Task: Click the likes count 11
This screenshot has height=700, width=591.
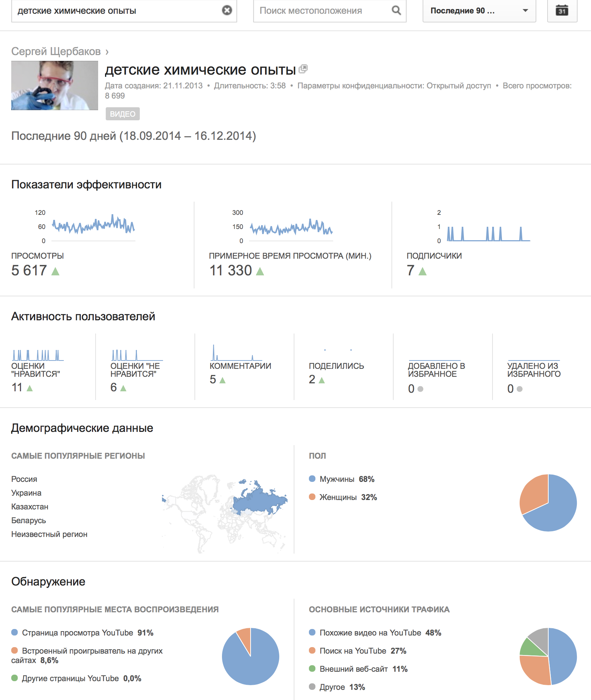Action: [17, 387]
